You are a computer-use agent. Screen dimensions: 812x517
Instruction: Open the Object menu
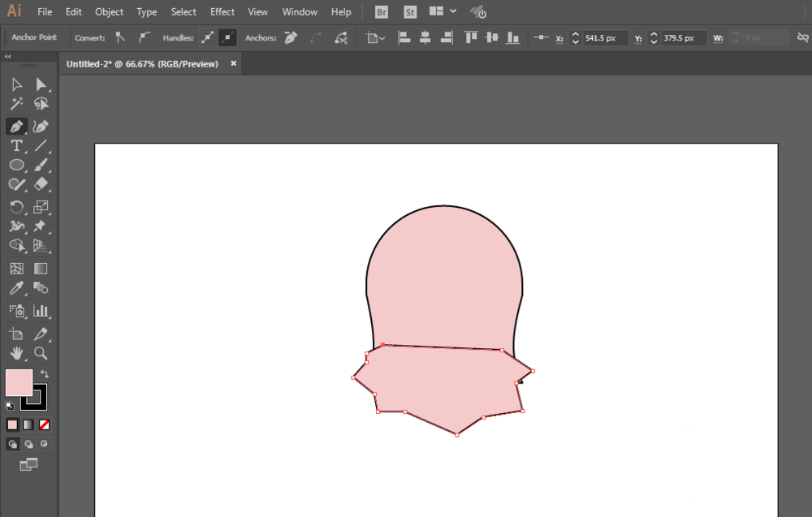(109, 11)
